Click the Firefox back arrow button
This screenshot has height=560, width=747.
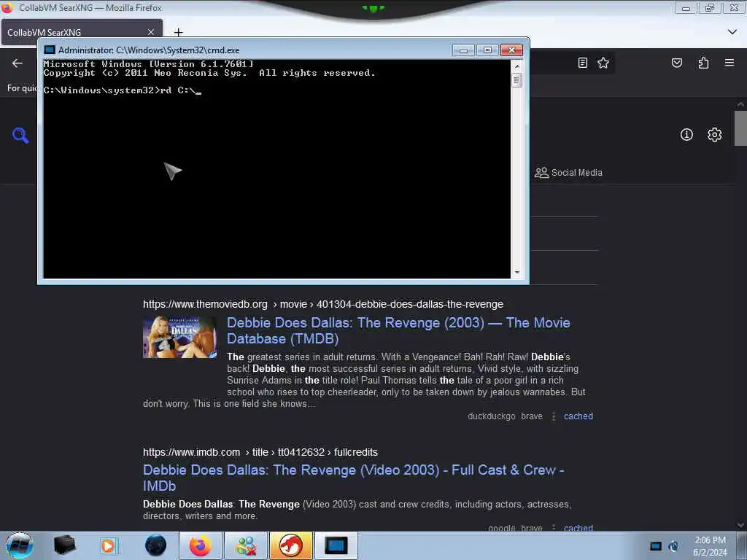pyautogui.click(x=18, y=63)
